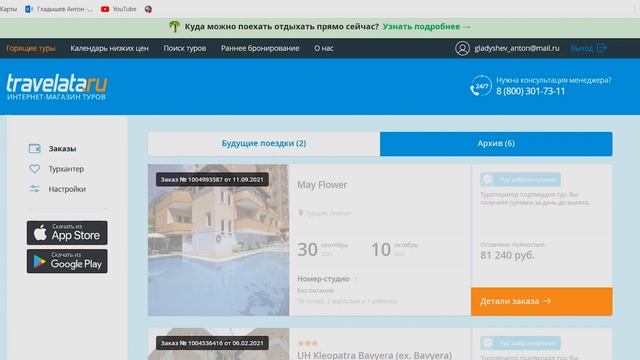Open Горящие туры menu item
Image resolution: width=640 pixels, height=360 pixels.
(31, 48)
